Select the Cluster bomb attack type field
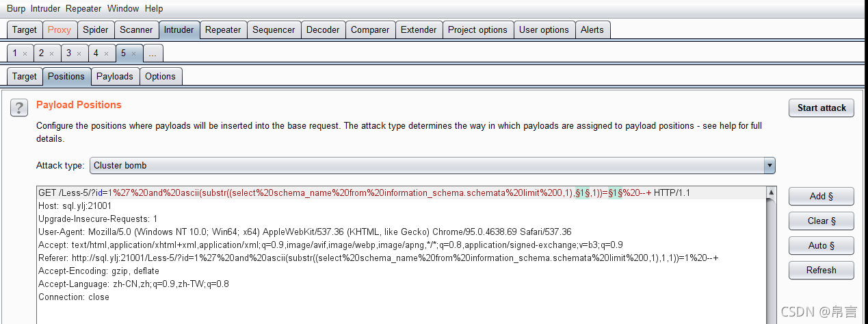 (432, 165)
